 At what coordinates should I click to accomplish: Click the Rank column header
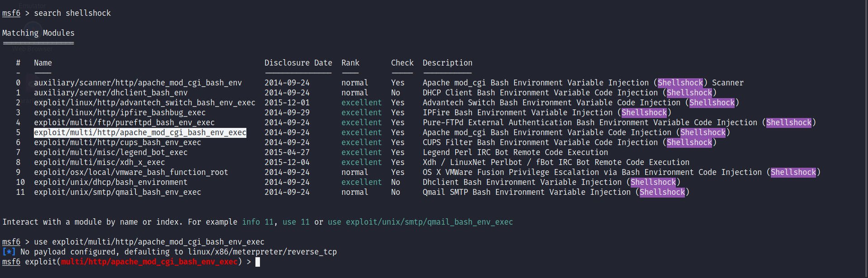click(x=350, y=63)
